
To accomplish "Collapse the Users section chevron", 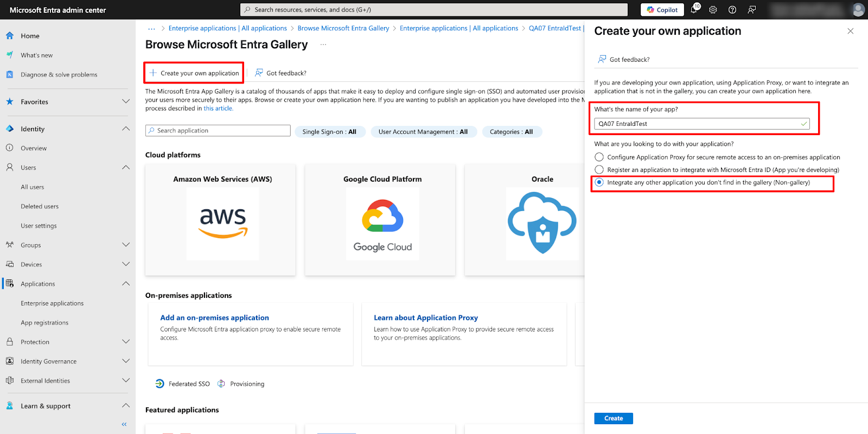I will tap(126, 167).
